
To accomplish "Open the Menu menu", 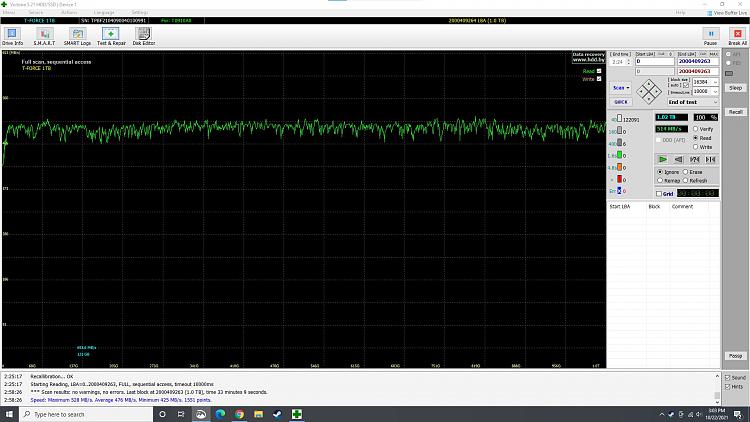I will click(x=9, y=12).
